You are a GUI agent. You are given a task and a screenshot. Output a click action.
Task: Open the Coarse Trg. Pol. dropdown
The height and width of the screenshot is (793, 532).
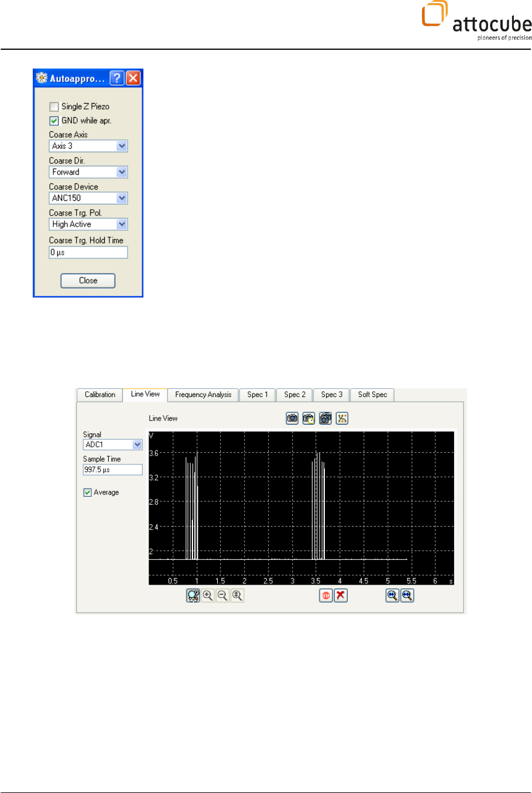[x=88, y=224]
